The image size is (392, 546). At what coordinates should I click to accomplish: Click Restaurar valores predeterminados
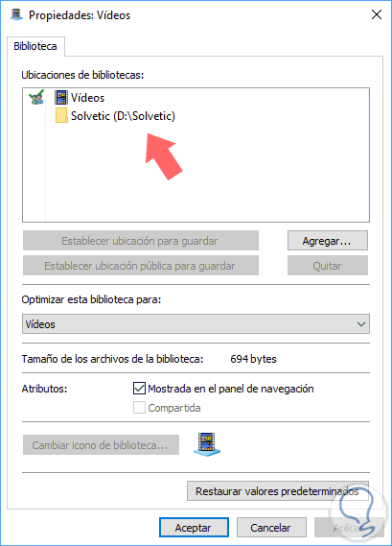tap(278, 491)
